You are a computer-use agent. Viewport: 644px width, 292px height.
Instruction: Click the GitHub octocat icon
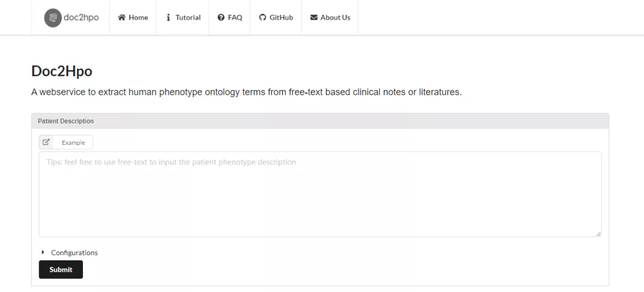click(262, 18)
